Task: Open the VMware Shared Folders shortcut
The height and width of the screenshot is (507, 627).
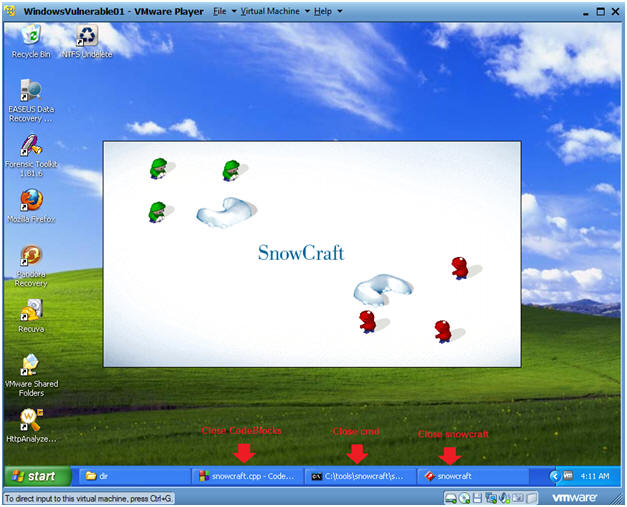Action: (31, 375)
